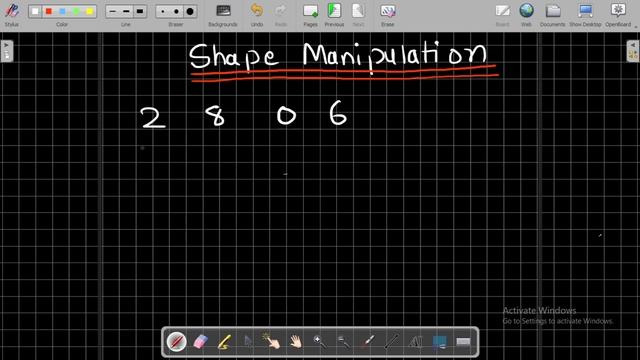Select the Pen tool in stylus palette

coord(176,342)
